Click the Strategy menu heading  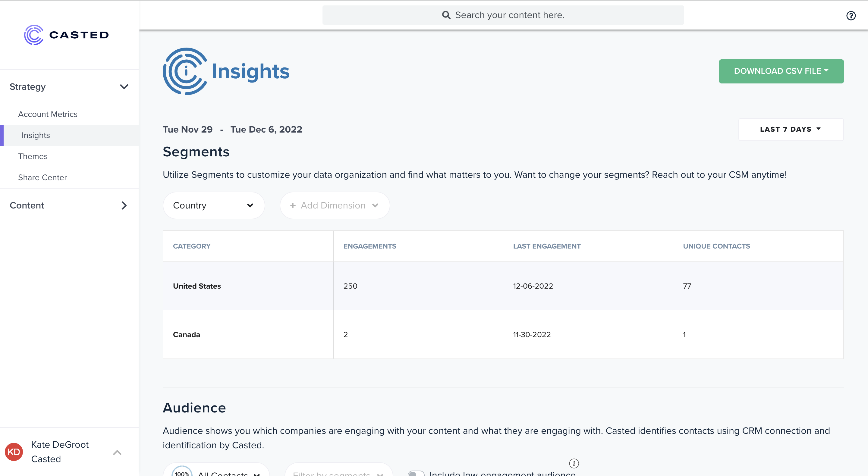[x=27, y=87]
